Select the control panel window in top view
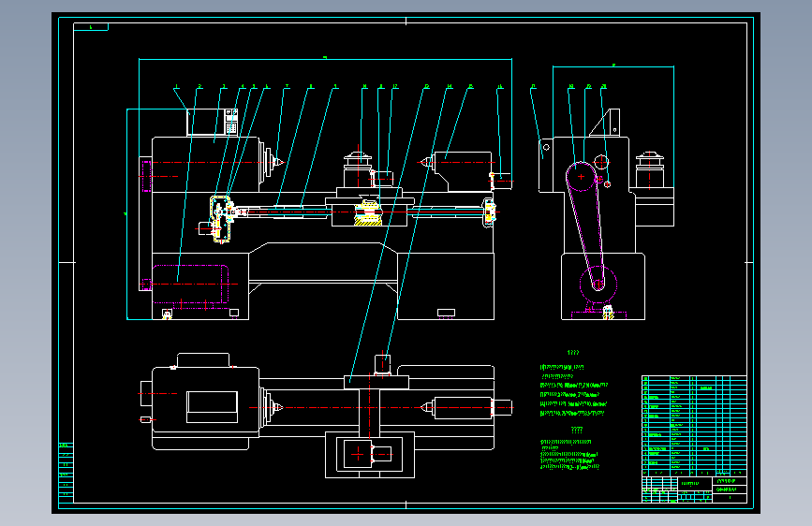Viewport: 812px width, 526px height. 212,407
